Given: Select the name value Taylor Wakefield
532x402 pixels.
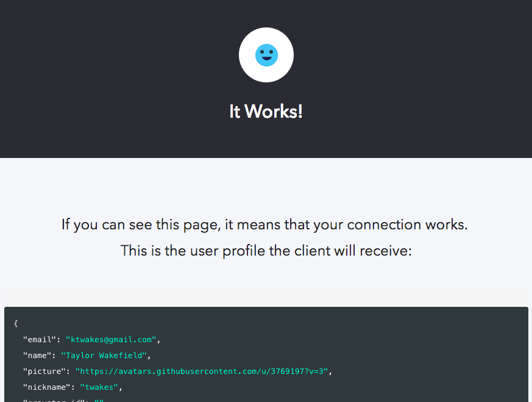Looking at the screenshot, I should (104, 355).
